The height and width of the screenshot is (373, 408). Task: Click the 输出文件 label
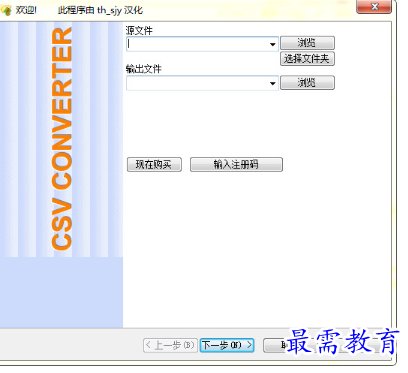pos(144,69)
